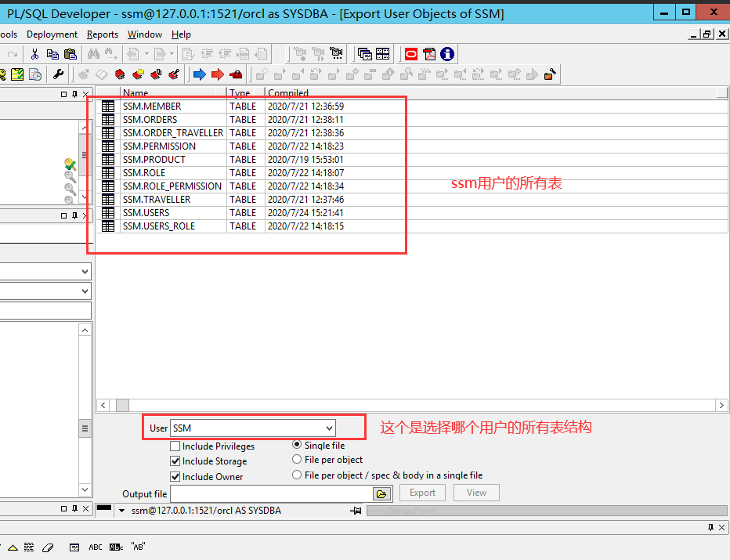
Task: Click the red Oracle logo icon
Action: pyautogui.click(x=411, y=55)
